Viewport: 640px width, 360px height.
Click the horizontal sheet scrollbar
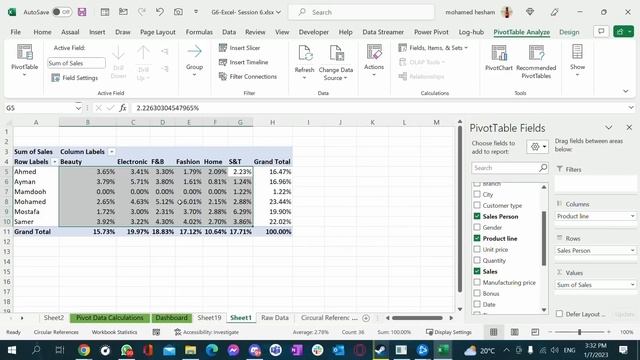coord(417,318)
